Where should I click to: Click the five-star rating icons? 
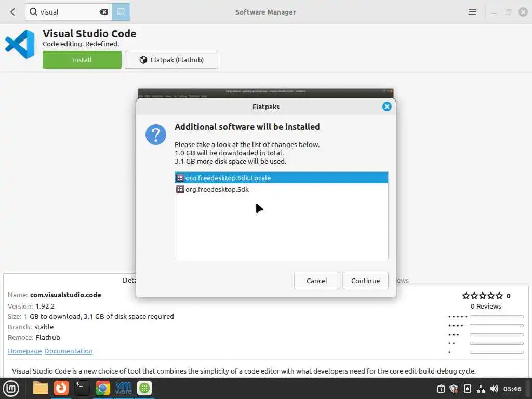[483, 296]
